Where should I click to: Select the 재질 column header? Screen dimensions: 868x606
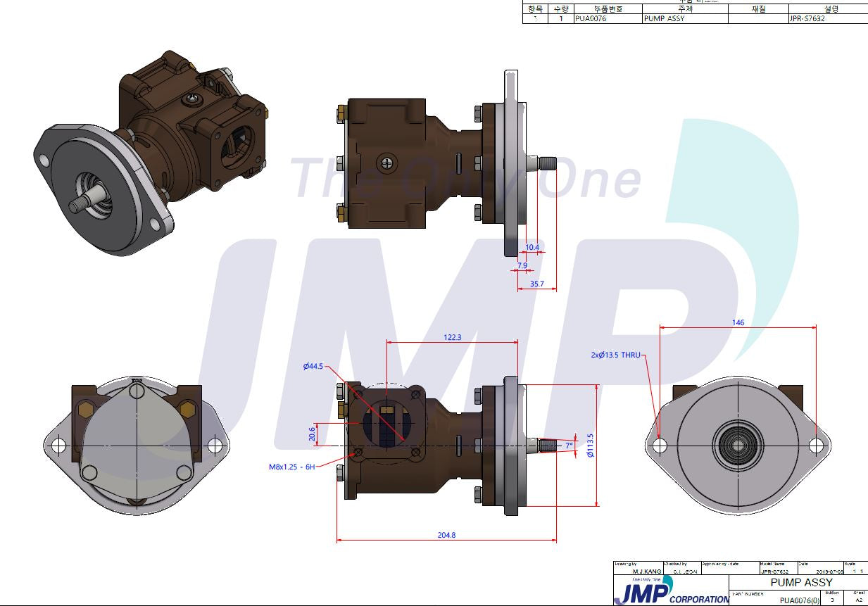click(757, 9)
